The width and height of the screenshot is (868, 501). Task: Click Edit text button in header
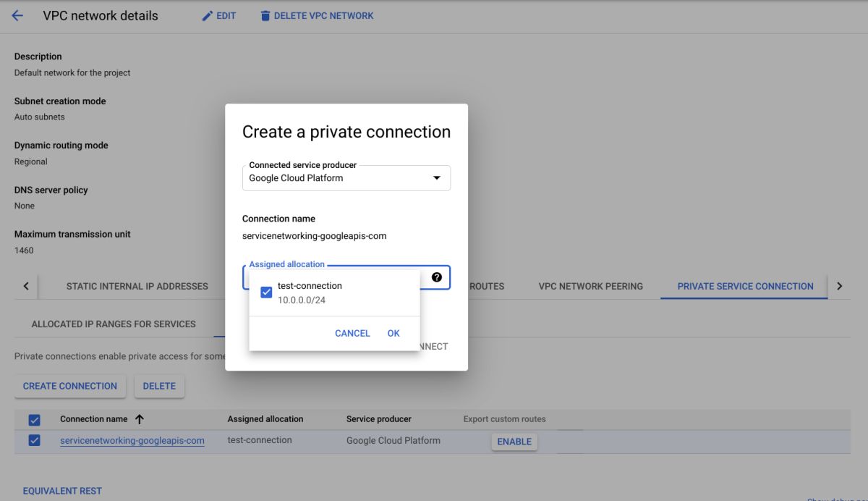click(226, 15)
